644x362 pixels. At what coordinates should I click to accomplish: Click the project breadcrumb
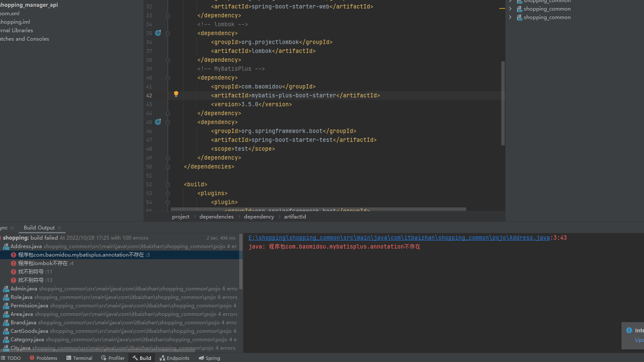[x=181, y=217]
